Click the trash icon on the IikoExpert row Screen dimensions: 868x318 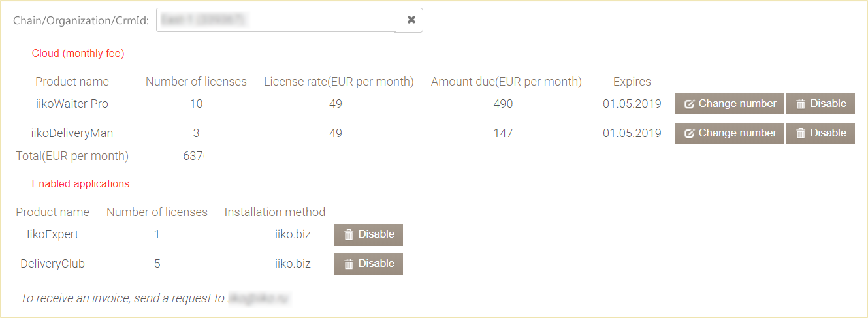[x=349, y=234]
